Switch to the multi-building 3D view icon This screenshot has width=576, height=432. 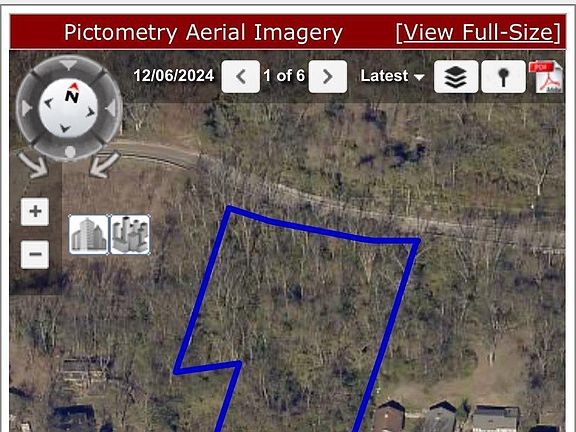(130, 235)
